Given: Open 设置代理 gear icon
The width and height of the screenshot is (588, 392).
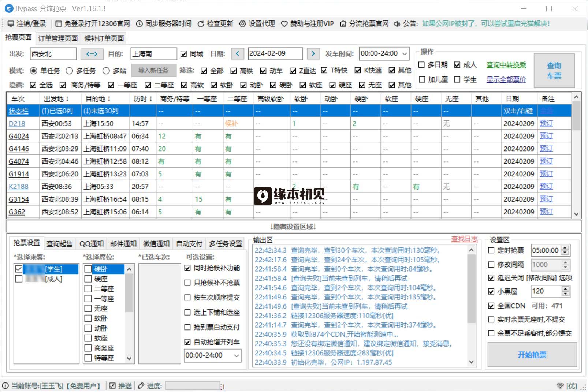Looking at the screenshot, I should tap(242, 24).
